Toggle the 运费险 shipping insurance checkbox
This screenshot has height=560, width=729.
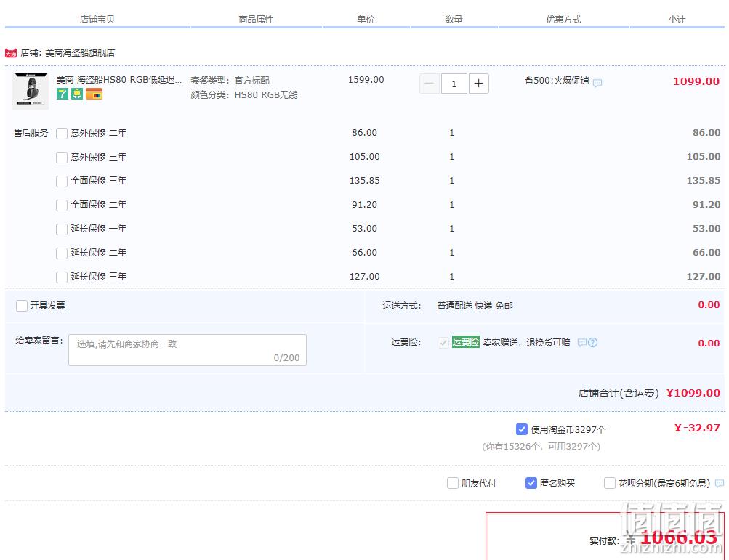[443, 343]
